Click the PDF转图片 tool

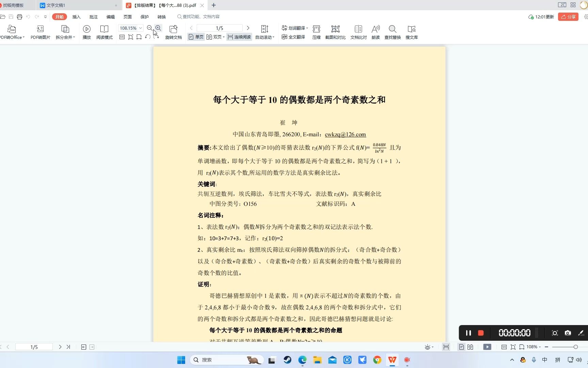tap(40, 32)
